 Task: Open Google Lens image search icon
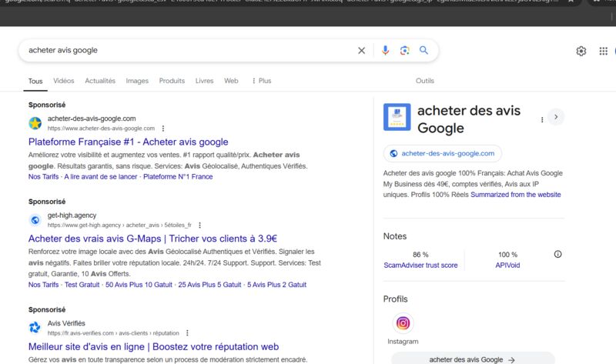405,50
